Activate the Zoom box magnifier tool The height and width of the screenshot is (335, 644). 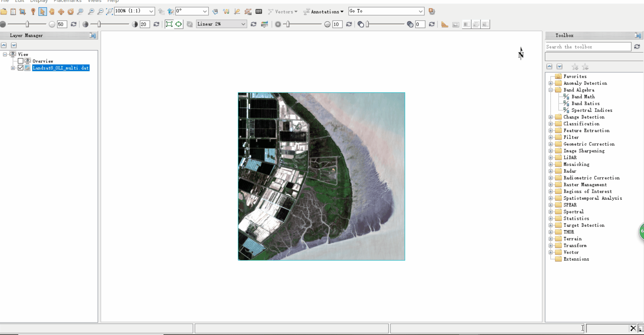80,11
